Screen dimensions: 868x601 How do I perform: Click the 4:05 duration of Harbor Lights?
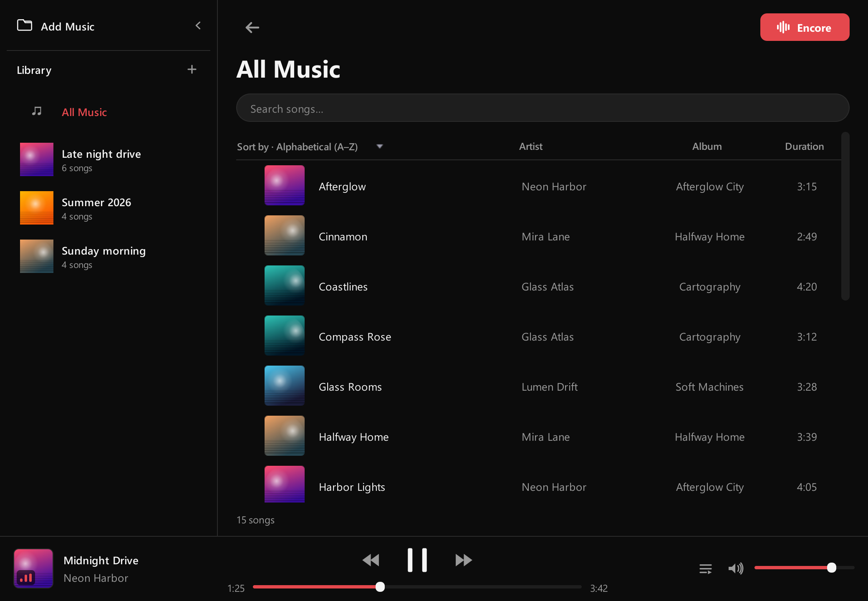click(807, 487)
